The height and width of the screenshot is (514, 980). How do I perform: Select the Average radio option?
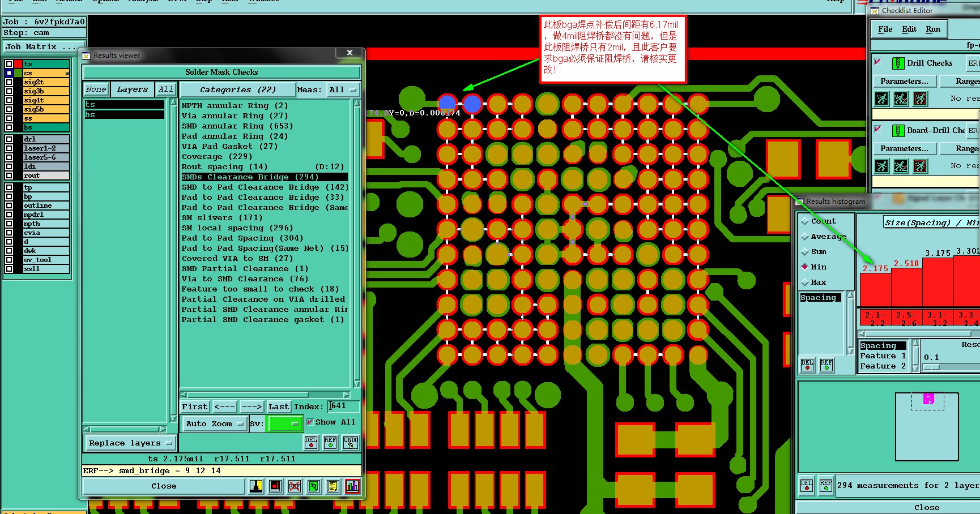click(804, 237)
